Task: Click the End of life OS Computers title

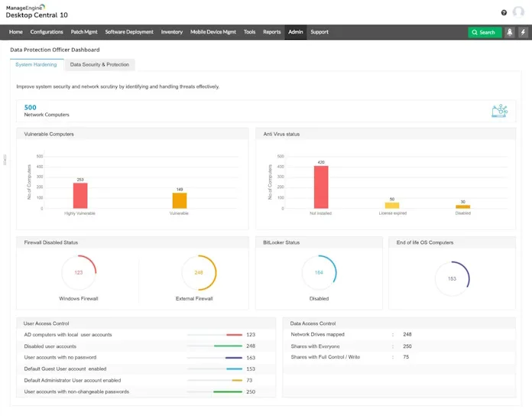Action: (x=425, y=242)
